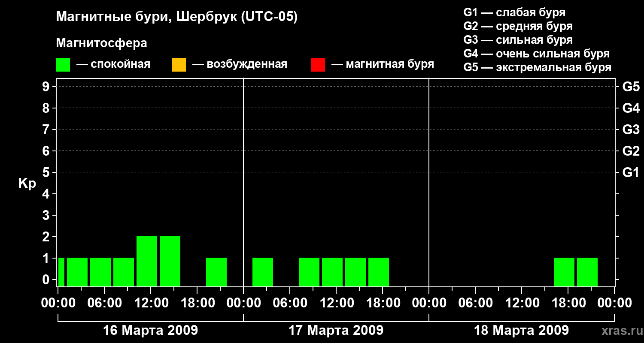Click the '— магнитная буря' legend label
This screenshot has width=644, height=343.
click(x=383, y=64)
